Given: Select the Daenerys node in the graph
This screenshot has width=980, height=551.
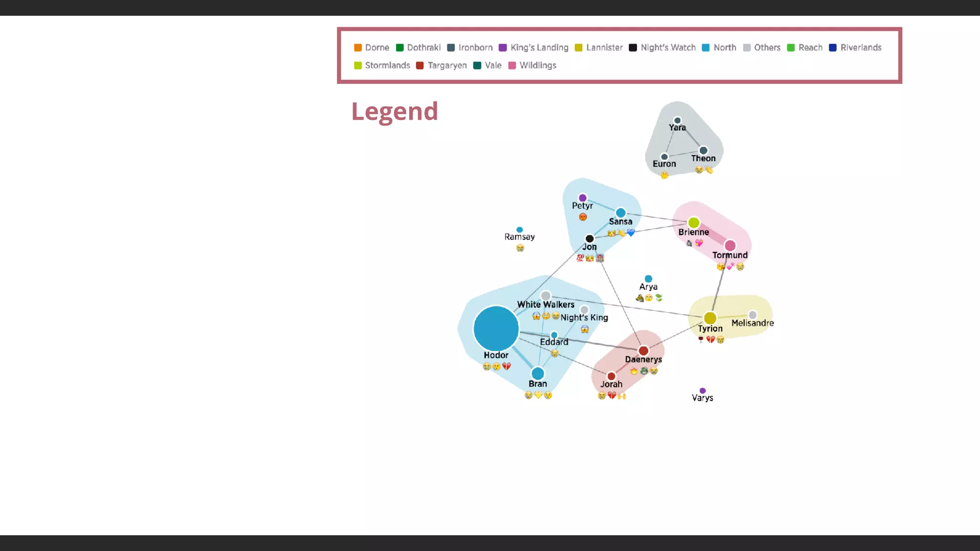Looking at the screenshot, I should pos(643,351).
